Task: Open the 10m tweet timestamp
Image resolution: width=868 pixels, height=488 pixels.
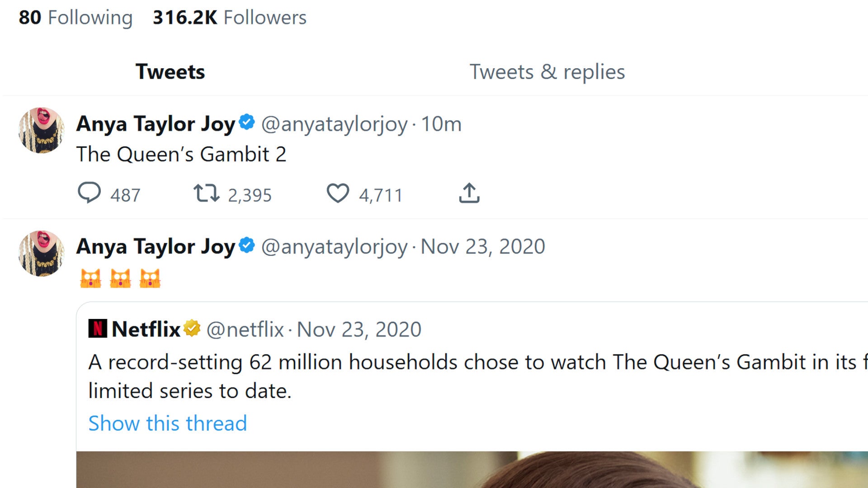Action: [441, 124]
